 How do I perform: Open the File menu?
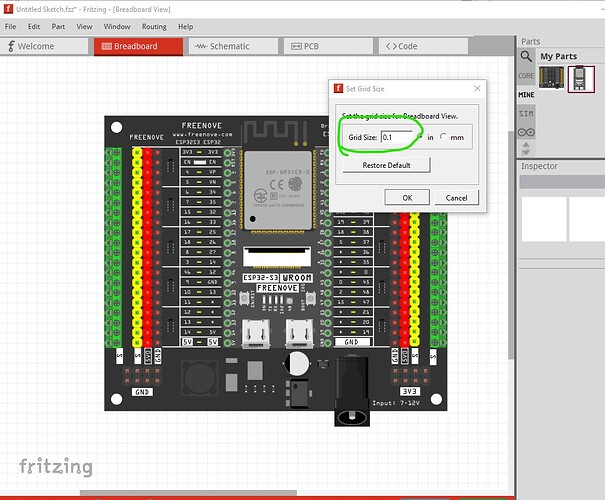click(10, 27)
